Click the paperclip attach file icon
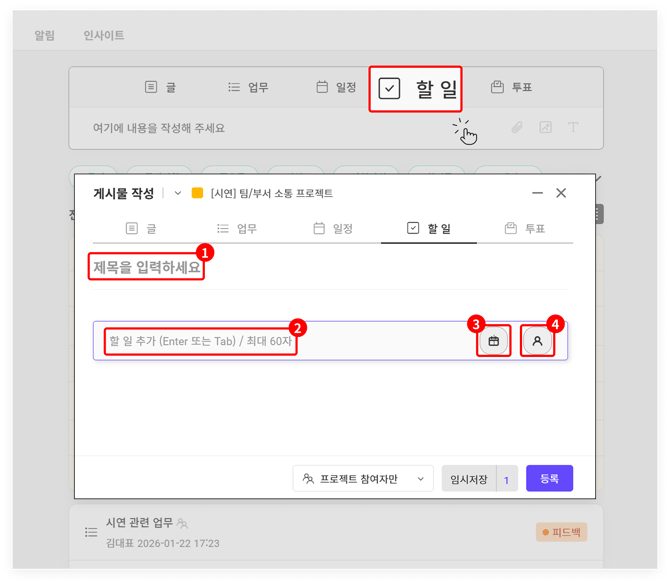Viewport: 670px width, 584px height. click(x=517, y=128)
